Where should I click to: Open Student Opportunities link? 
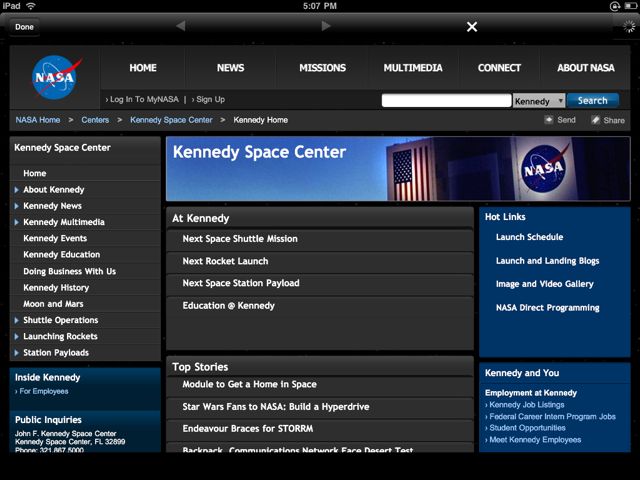pos(525,428)
